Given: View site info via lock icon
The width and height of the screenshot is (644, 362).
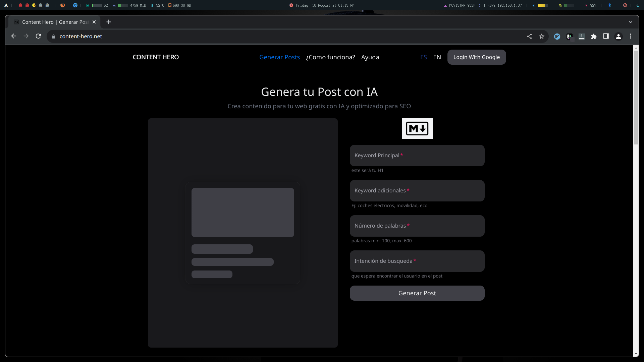Looking at the screenshot, I should point(53,36).
